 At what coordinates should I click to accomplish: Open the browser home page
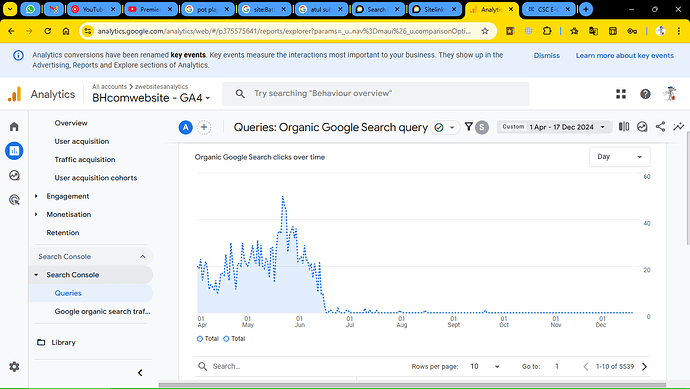click(66, 31)
